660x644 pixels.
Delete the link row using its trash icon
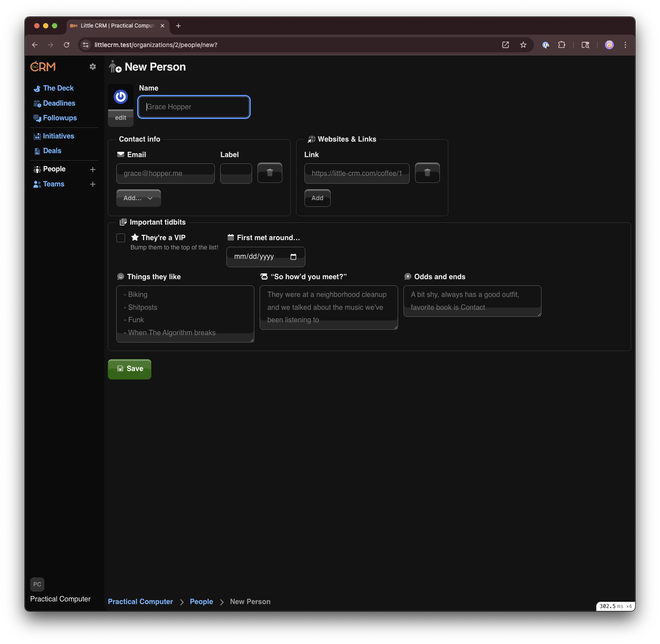click(427, 173)
